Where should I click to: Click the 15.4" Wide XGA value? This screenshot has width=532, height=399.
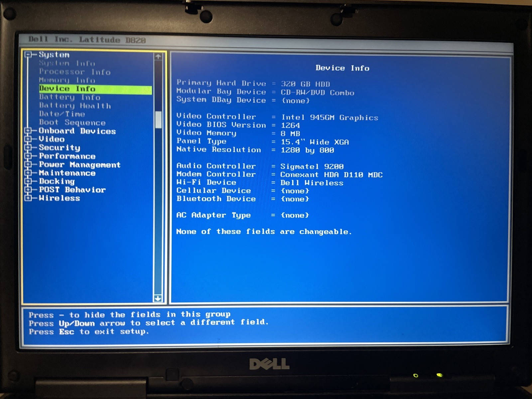point(315,142)
